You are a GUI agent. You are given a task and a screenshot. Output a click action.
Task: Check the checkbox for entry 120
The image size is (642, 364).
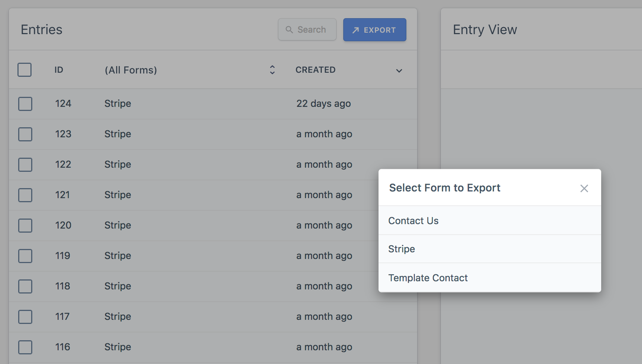[x=25, y=225]
